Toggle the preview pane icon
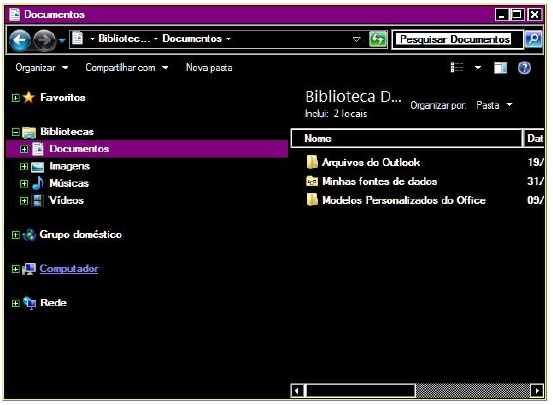Image resolution: width=553 pixels, height=405 pixels. [500, 68]
